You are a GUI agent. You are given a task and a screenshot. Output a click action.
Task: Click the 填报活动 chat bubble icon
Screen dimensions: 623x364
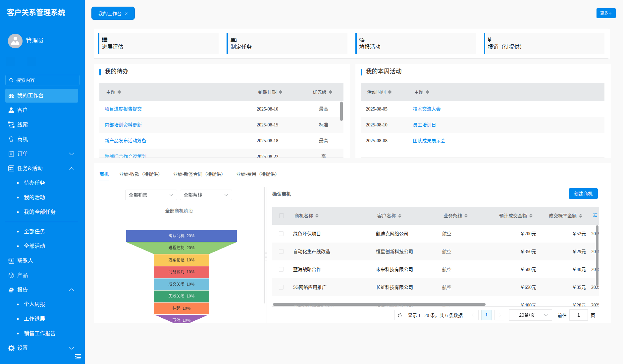tap(362, 40)
